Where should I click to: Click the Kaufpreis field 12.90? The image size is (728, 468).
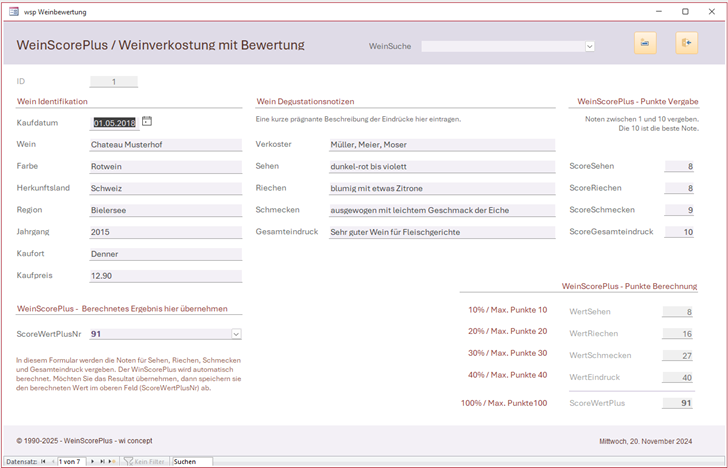click(166, 276)
